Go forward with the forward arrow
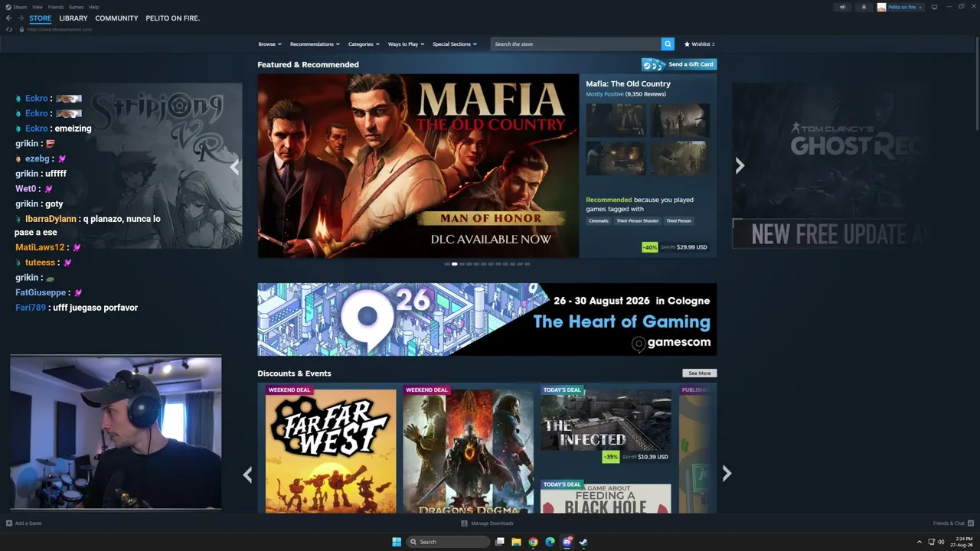Image resolution: width=980 pixels, height=551 pixels. (x=20, y=18)
